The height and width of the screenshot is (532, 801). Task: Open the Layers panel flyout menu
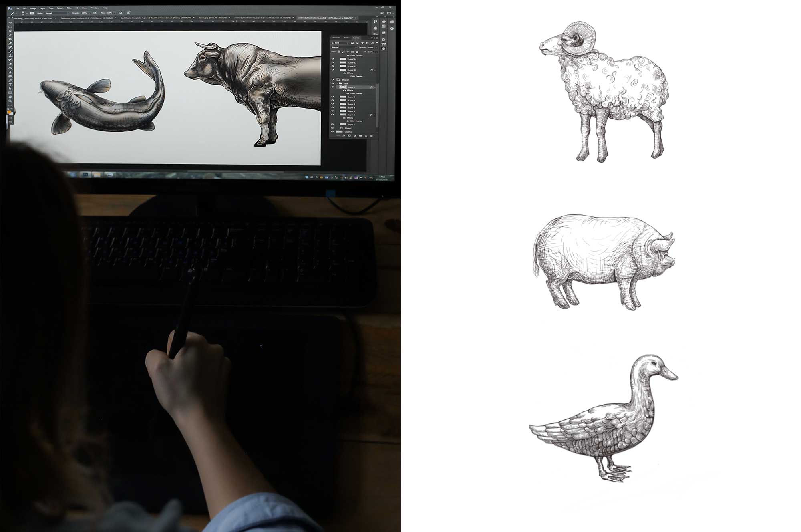(377, 38)
